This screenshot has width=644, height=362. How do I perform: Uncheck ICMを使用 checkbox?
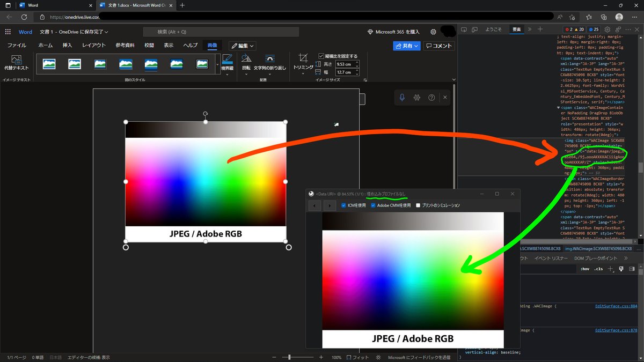click(343, 205)
